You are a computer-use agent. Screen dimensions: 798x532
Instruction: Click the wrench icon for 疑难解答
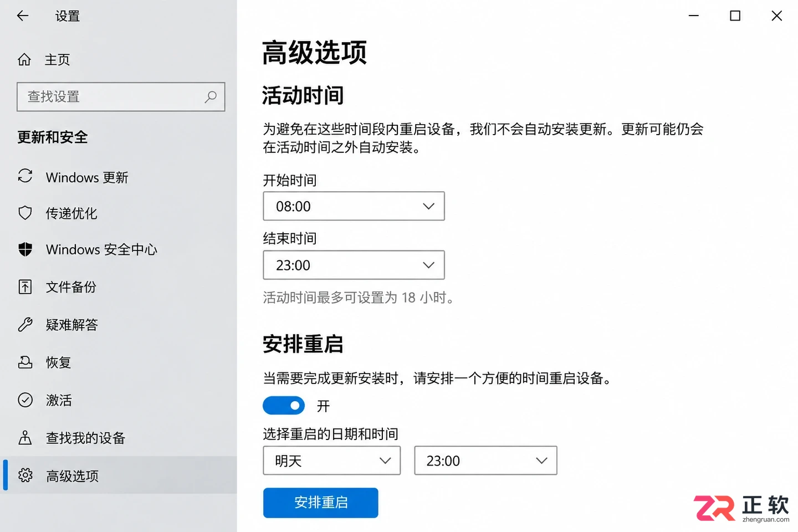[x=25, y=324]
